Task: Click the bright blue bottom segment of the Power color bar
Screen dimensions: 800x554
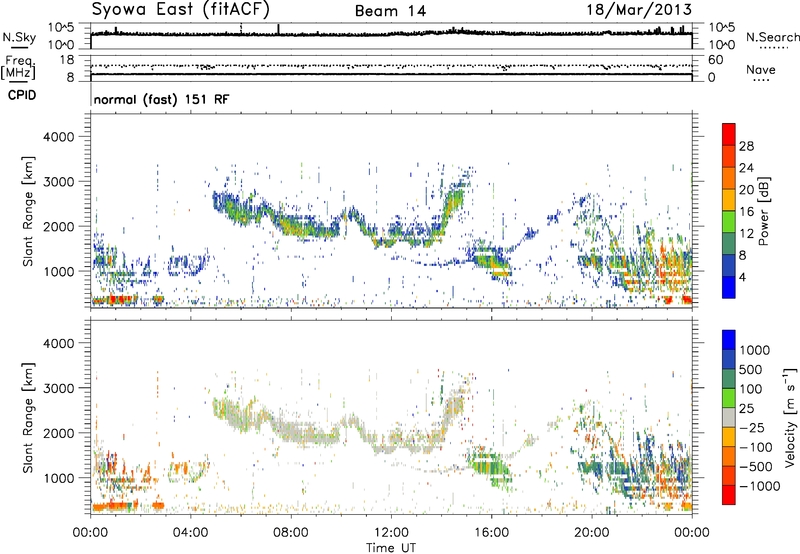Action: [729, 287]
